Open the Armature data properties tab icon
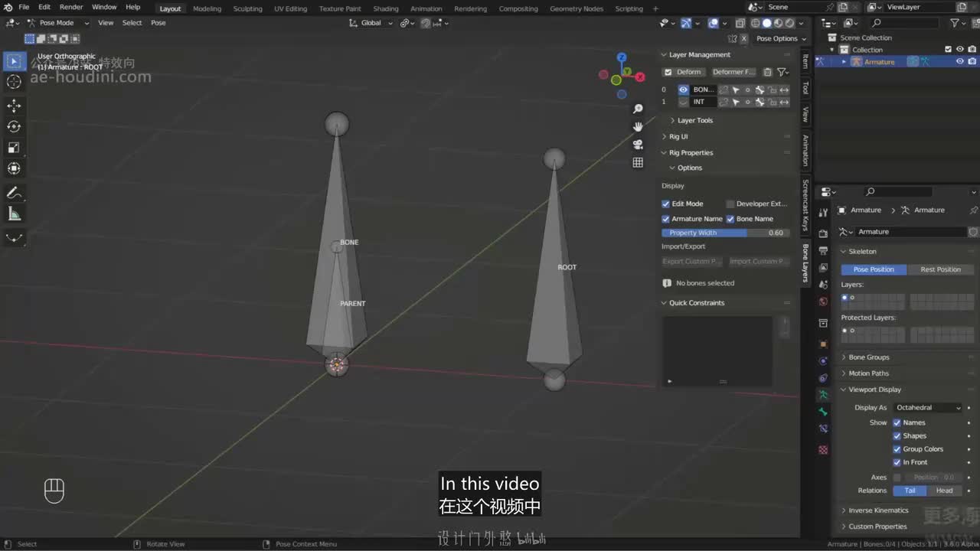The width and height of the screenshot is (980, 551). coord(823,395)
